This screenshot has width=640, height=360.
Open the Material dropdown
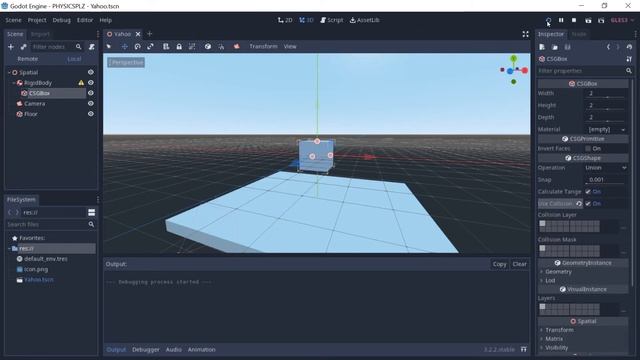(607, 129)
